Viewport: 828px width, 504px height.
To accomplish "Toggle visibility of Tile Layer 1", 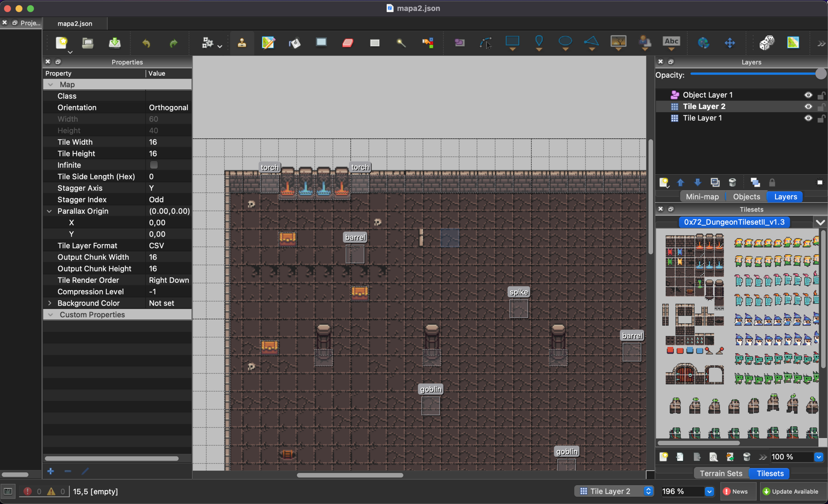I will pyautogui.click(x=808, y=118).
